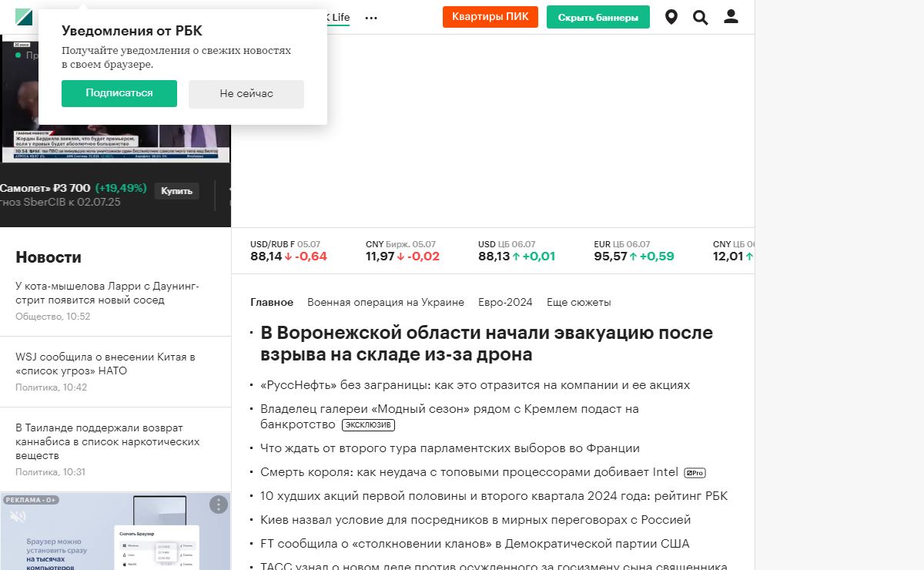The height and width of the screenshot is (570, 924).
Task: Open the «РуссНефть» без заграницы article
Action: click(x=475, y=384)
